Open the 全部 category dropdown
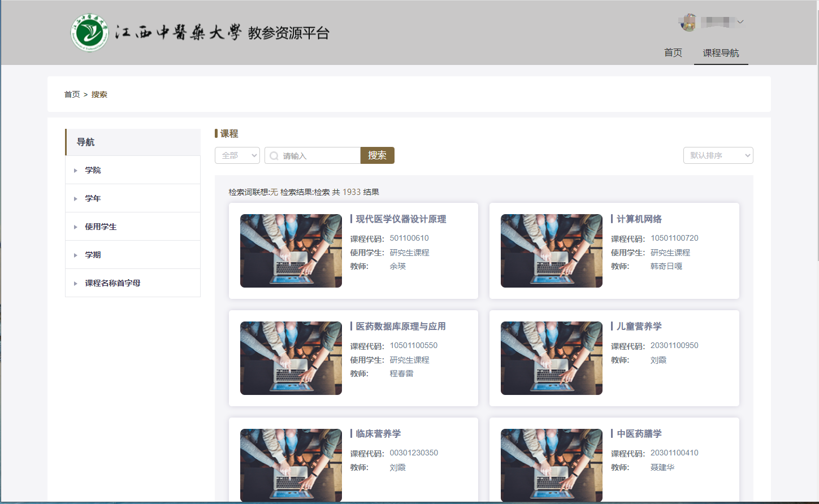This screenshot has height=504, width=819. click(x=237, y=155)
